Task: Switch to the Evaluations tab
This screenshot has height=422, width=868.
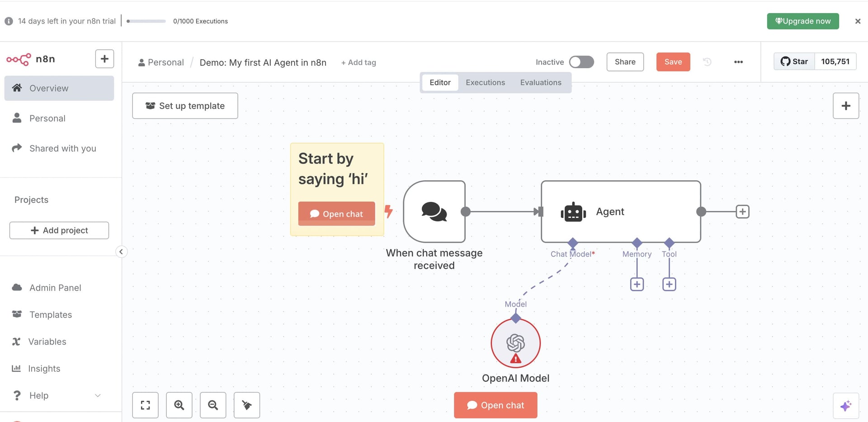Action: 541,82
